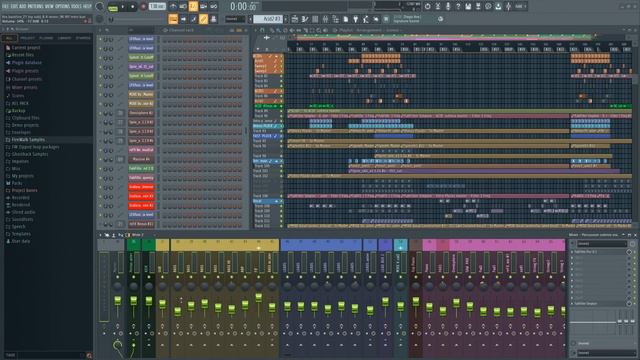Click the plugin picker stamp icon
This screenshot has height=360, width=640.
[213, 19]
